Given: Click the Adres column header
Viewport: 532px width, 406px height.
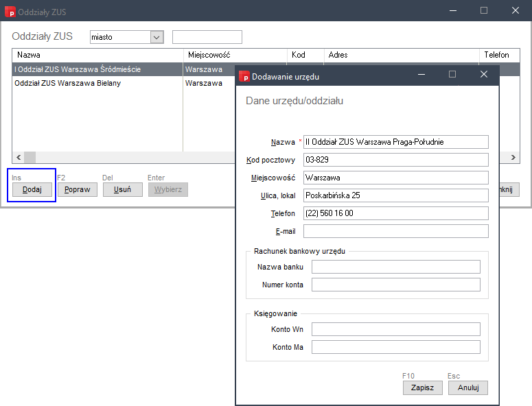Looking at the screenshot, I should click(402, 55).
